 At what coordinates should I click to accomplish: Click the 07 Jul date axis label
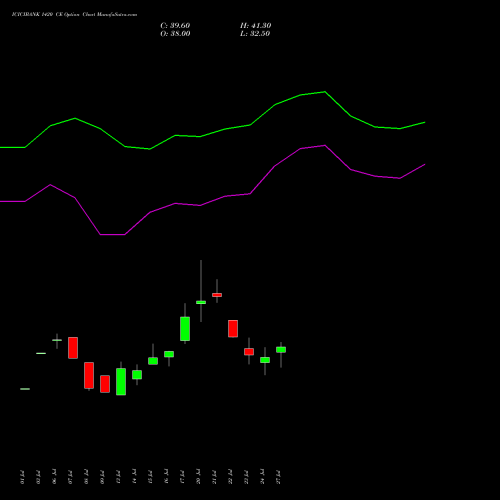point(70,477)
